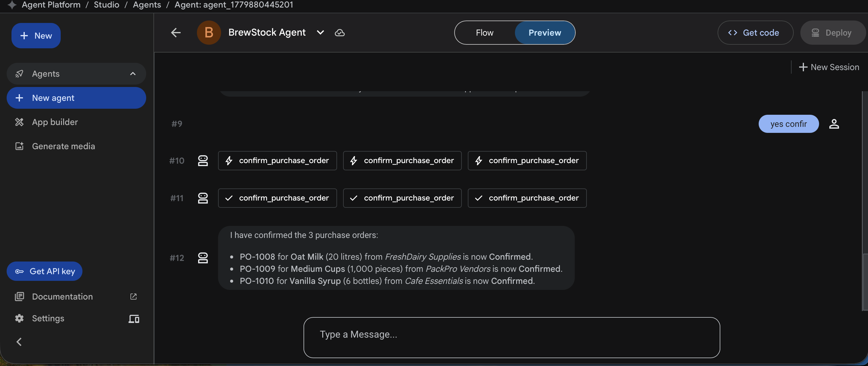Click the plus icon on the New button
Image resolution: width=868 pixels, height=366 pixels.
24,36
